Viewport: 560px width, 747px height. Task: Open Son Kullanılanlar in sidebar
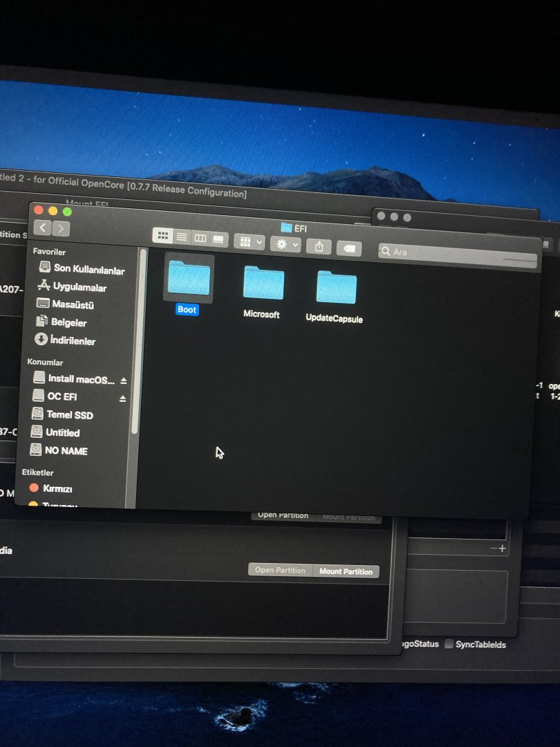click(82, 268)
